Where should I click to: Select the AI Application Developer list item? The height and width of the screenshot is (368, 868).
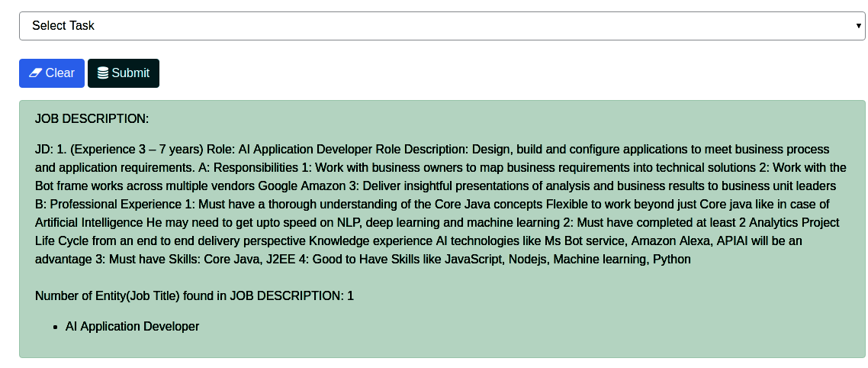(x=132, y=327)
